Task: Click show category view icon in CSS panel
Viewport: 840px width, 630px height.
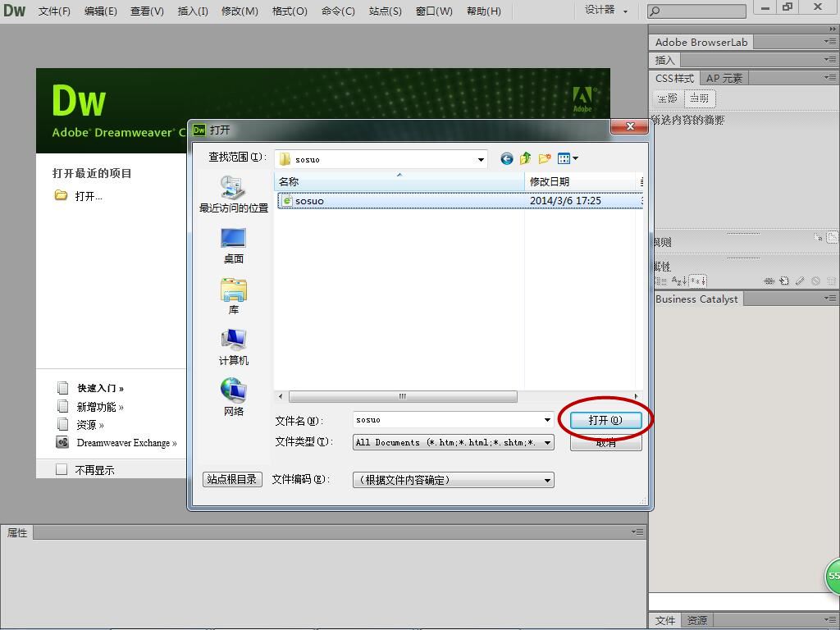Action: pyautogui.click(x=660, y=281)
